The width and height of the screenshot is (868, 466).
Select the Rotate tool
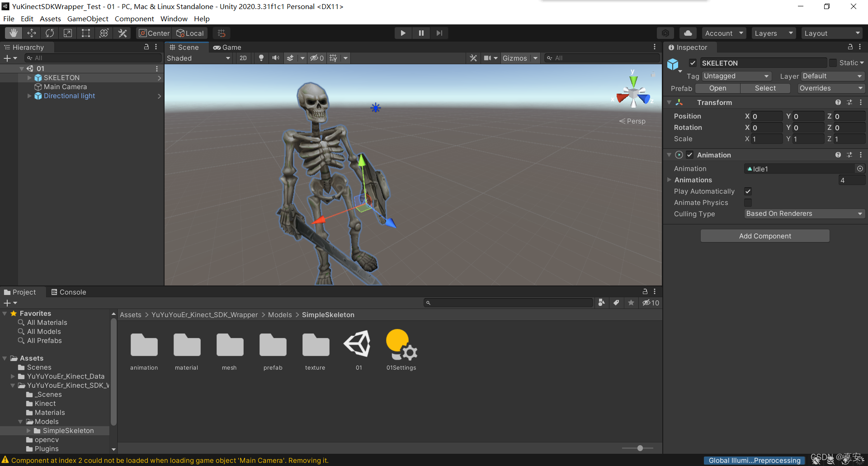50,33
